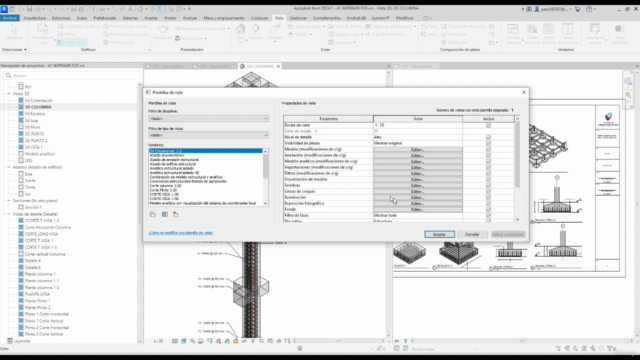
Task: Click the Llamada callout icon in the ribbon
Action: point(275,29)
